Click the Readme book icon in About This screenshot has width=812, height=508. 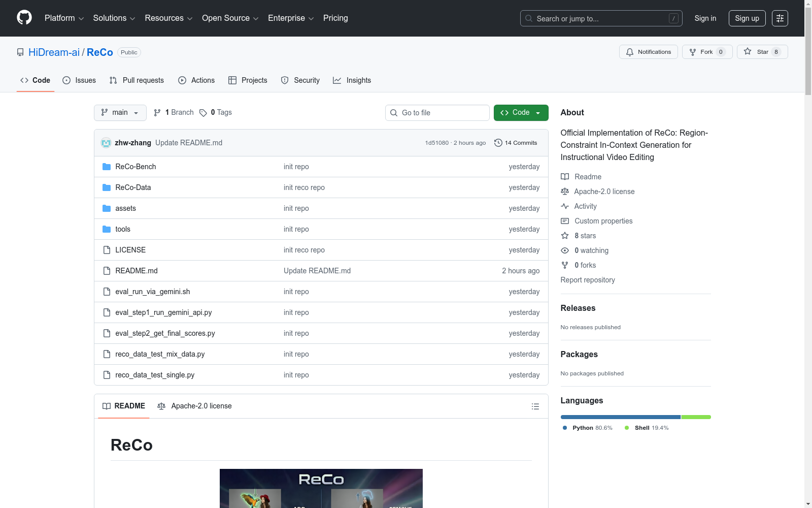tap(565, 177)
